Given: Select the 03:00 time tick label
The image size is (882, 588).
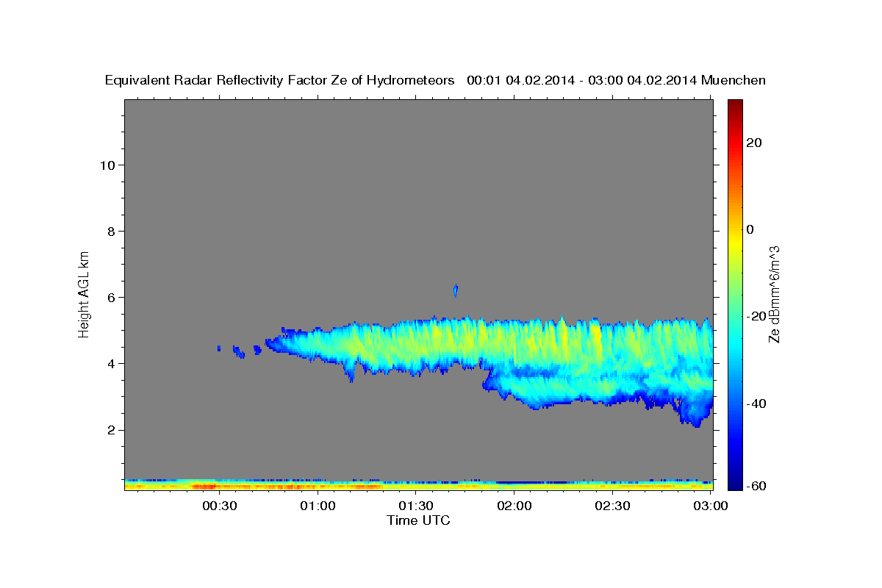Looking at the screenshot, I should click(x=711, y=506).
